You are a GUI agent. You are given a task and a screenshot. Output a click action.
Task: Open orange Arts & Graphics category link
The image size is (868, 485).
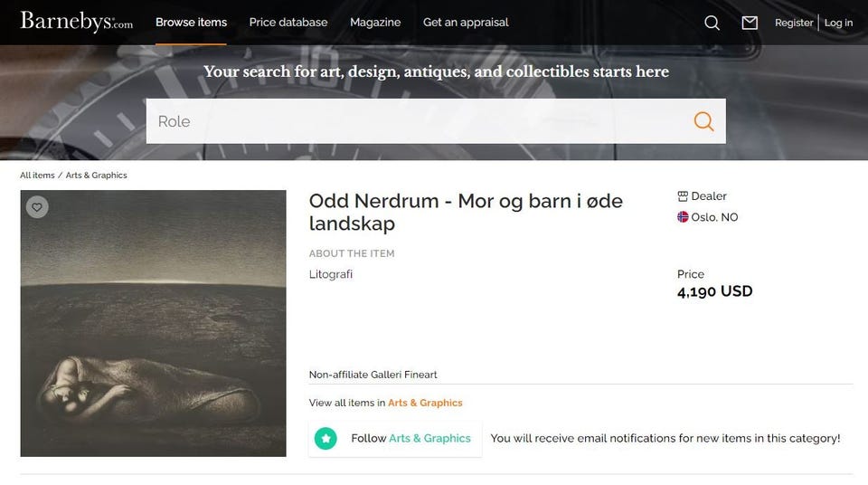(425, 403)
